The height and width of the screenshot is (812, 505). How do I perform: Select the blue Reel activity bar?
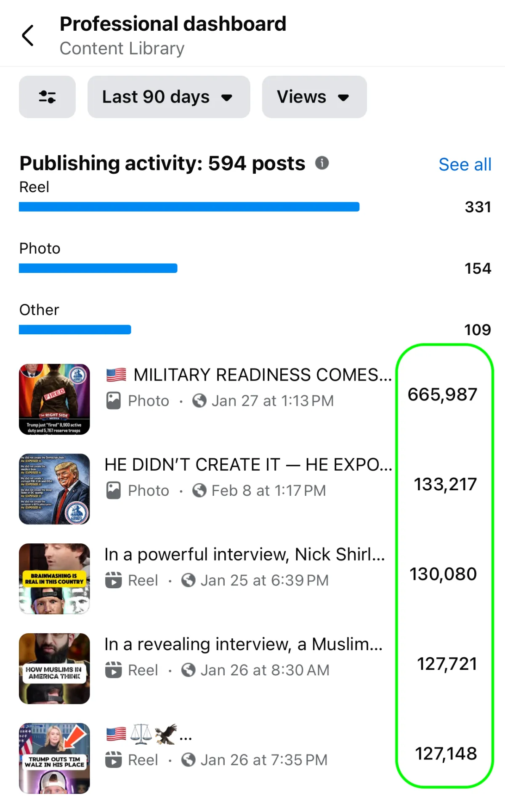[189, 207]
